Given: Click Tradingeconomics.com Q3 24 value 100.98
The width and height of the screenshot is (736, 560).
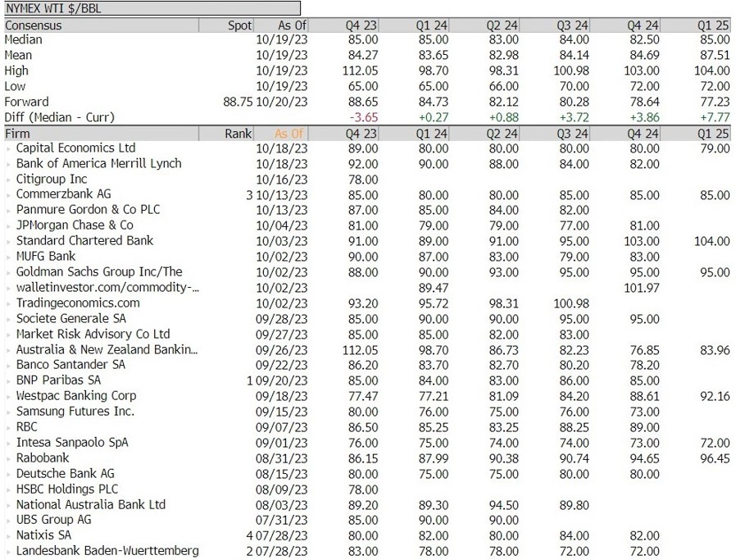Looking at the screenshot, I should click(571, 303).
